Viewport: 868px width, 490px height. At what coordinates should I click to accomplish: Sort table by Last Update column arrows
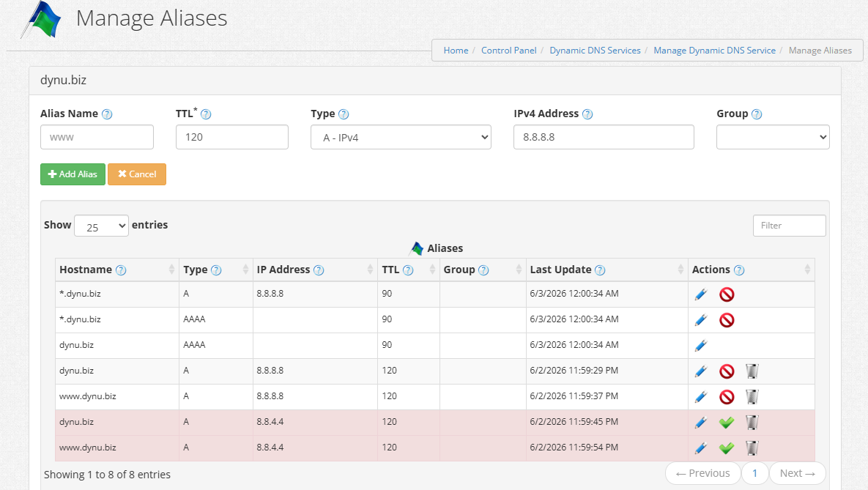click(680, 270)
